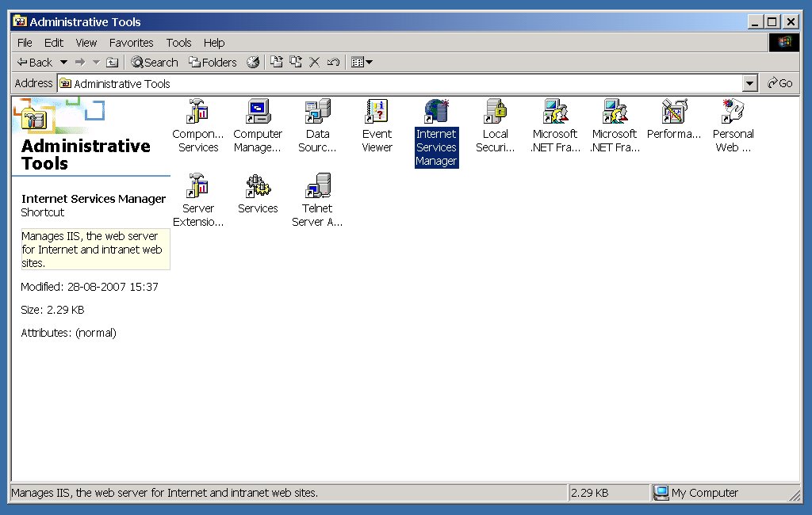Click the Move To toolbar icon
Screen dimensions: 812x515
(x=277, y=63)
